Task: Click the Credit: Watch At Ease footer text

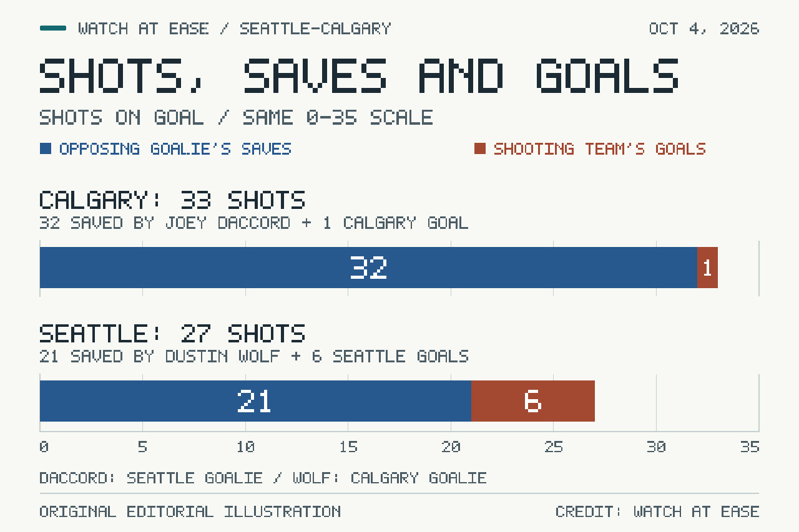Action: click(x=657, y=512)
